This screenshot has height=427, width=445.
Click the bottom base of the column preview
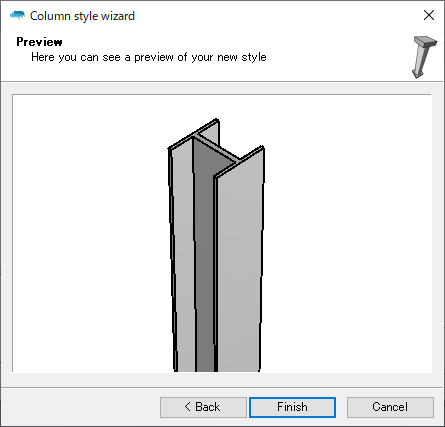point(217,368)
